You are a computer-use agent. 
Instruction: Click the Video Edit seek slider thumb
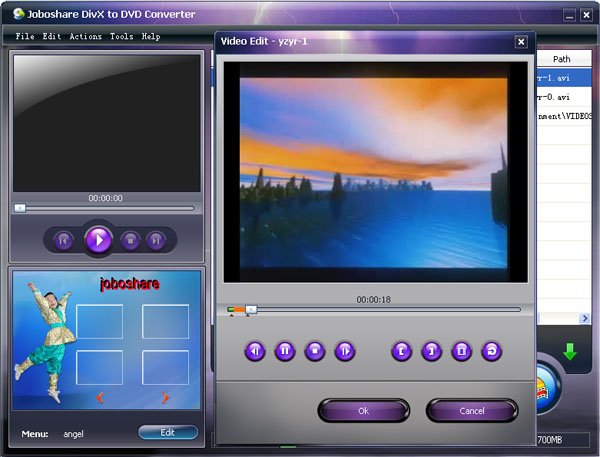click(x=251, y=309)
